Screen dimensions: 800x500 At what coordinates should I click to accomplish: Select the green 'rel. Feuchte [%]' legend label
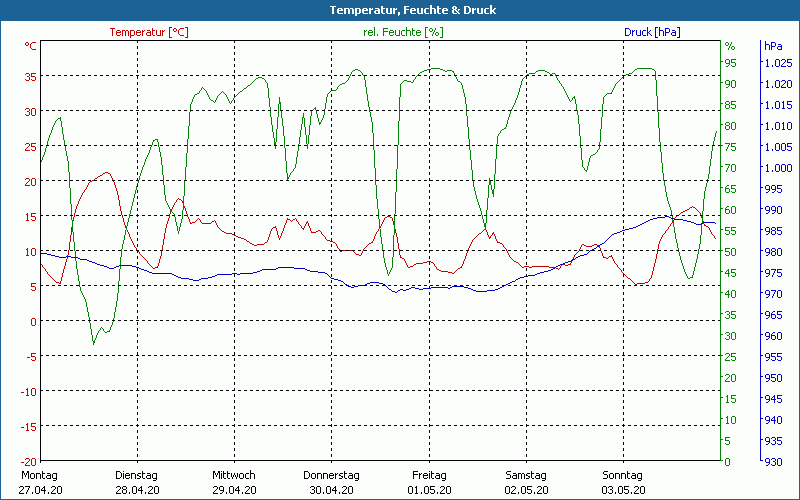click(x=403, y=32)
